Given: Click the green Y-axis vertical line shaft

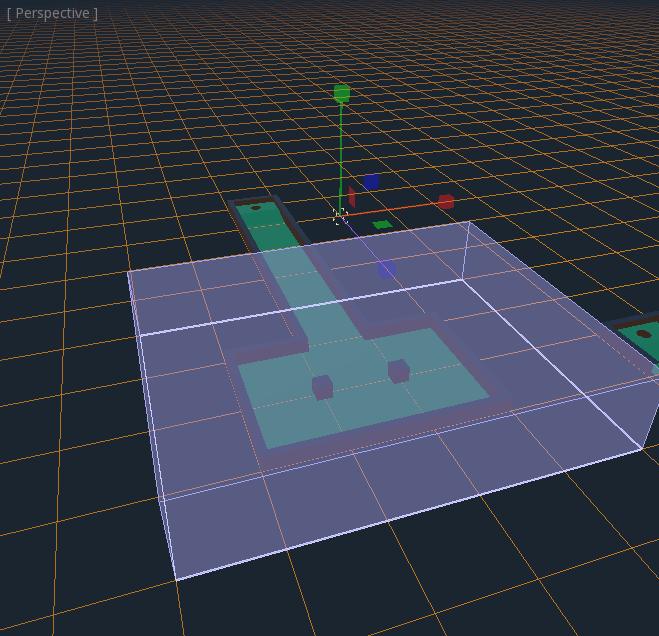Looking at the screenshot, I should [341, 150].
